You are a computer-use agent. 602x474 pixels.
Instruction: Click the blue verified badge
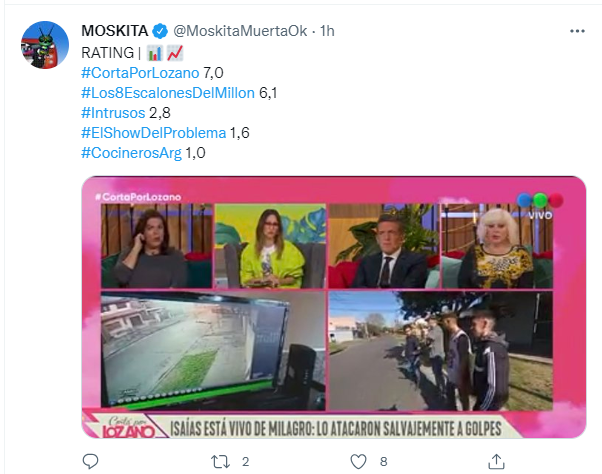160,31
